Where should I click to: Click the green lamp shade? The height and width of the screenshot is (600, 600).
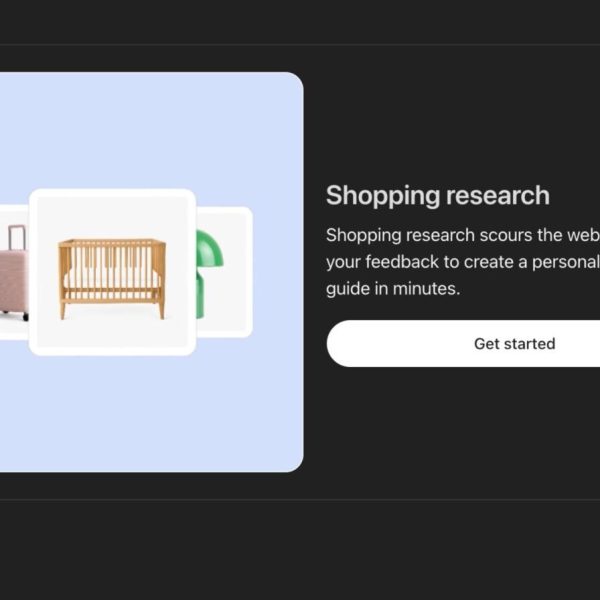(211, 250)
